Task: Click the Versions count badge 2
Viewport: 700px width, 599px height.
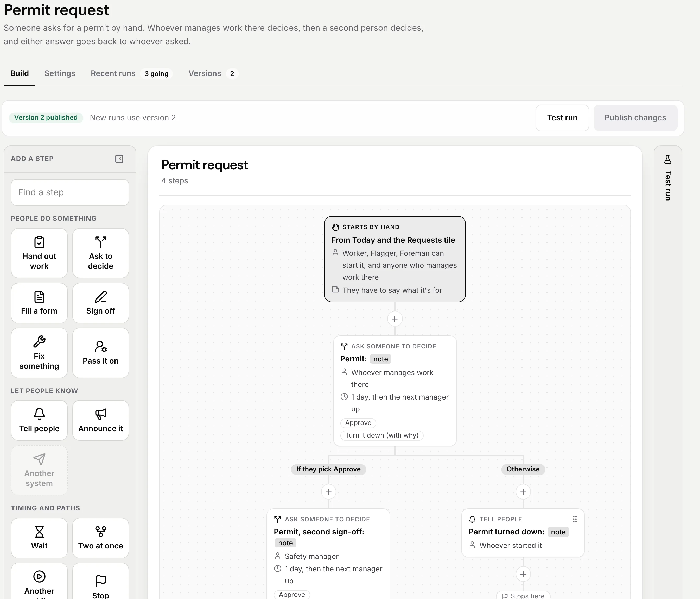Action: tap(232, 74)
